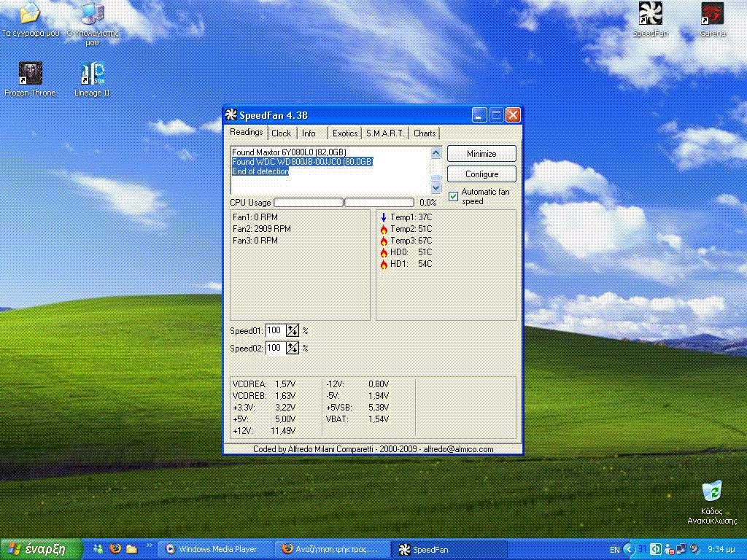Image resolution: width=747 pixels, height=560 pixels.
Task: Click the SpeedFan fan icon in title bar
Action: (x=231, y=114)
